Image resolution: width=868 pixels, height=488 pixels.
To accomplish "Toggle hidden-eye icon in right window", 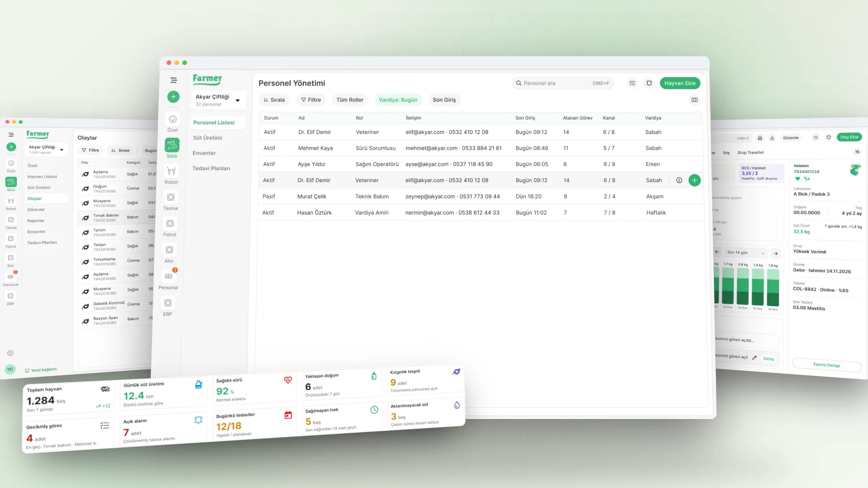I will point(857,152).
